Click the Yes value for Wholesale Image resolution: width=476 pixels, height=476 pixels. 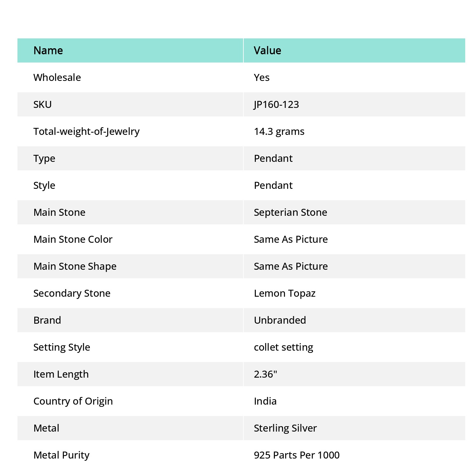tap(262, 77)
